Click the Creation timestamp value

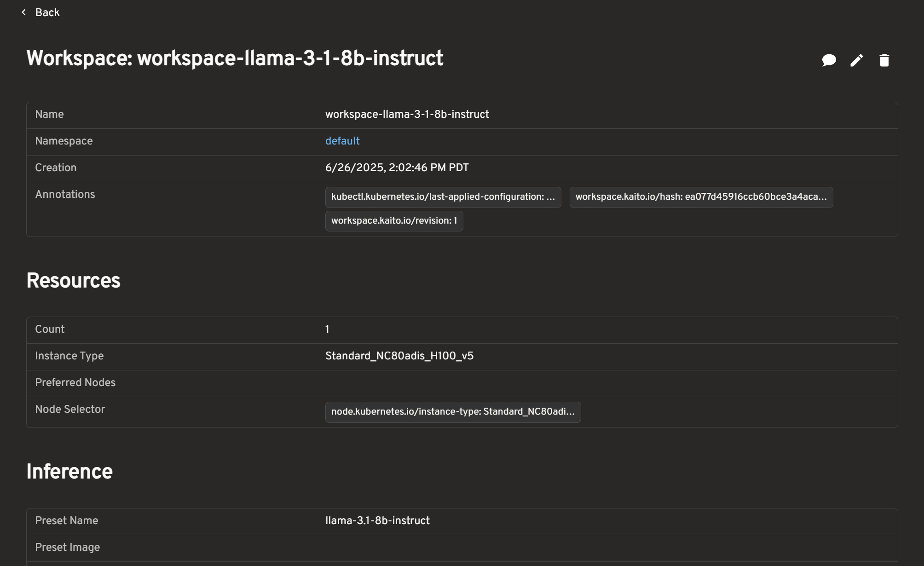point(397,168)
